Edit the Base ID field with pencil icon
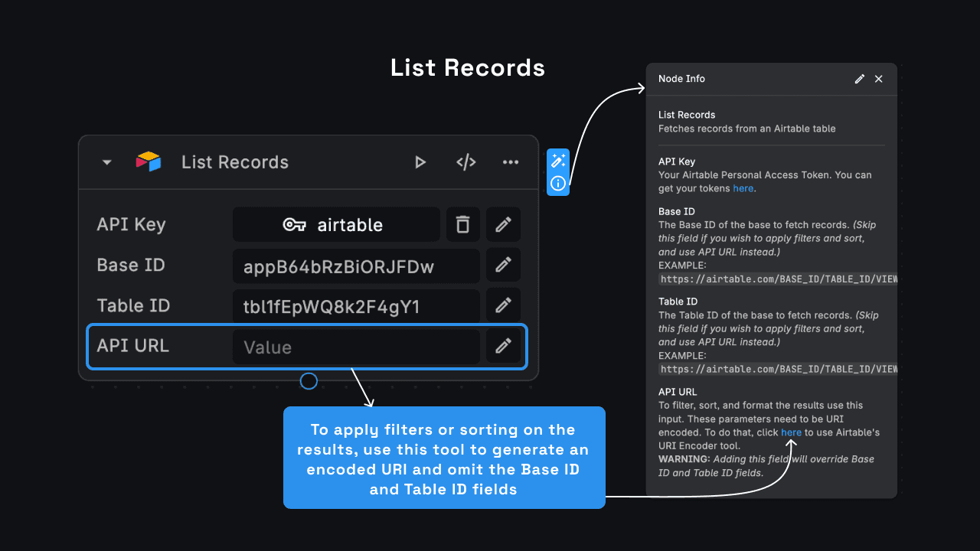The width and height of the screenshot is (980, 551). click(x=503, y=265)
